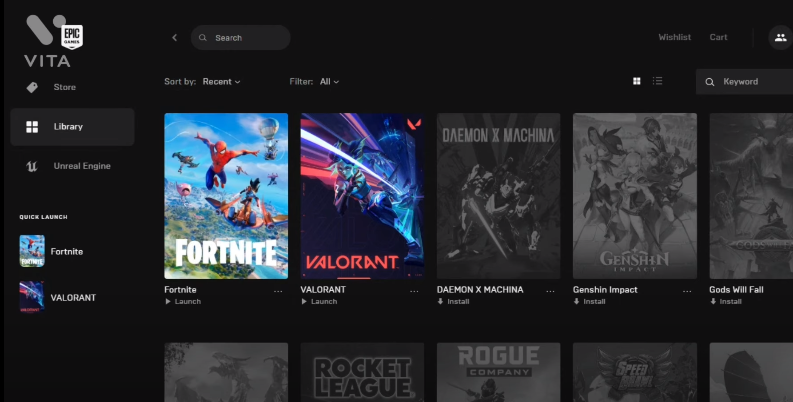Launch VALORANT from the library
793x402 pixels.
click(319, 301)
